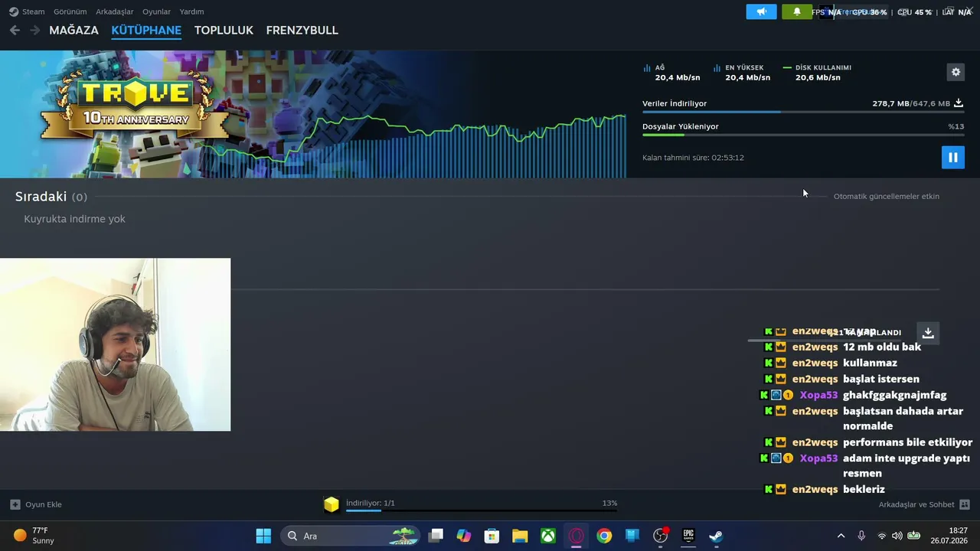Click the download icon next to TAMAMLANDI

coord(928,333)
